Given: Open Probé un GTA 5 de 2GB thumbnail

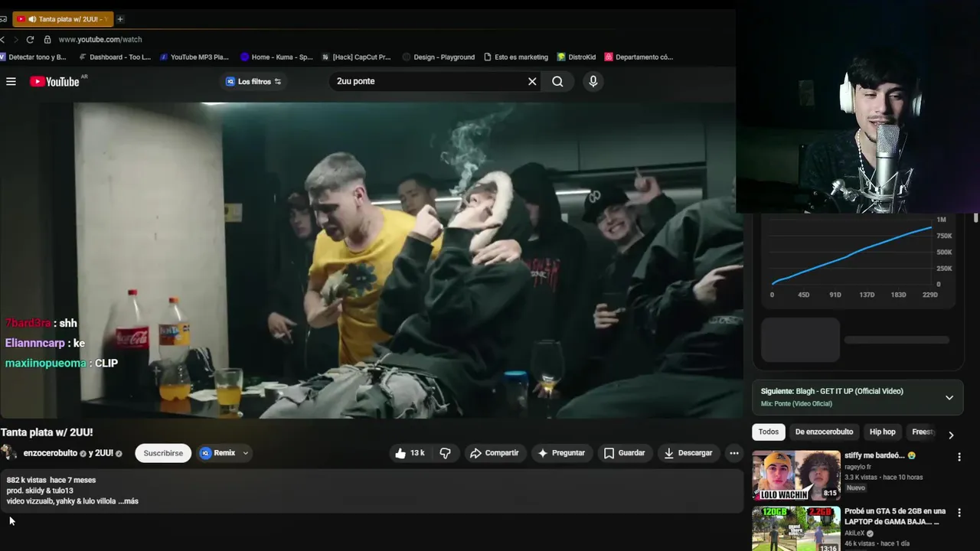Looking at the screenshot, I should coord(796,530).
